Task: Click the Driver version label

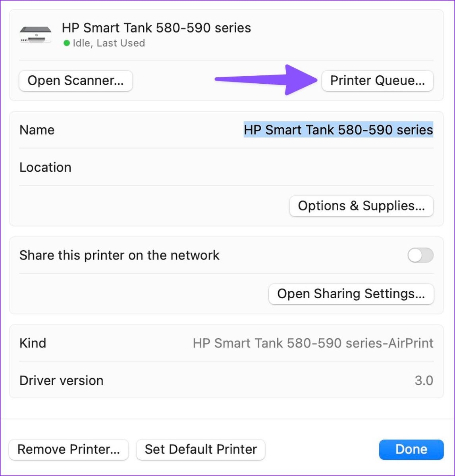Action: pyautogui.click(x=61, y=380)
